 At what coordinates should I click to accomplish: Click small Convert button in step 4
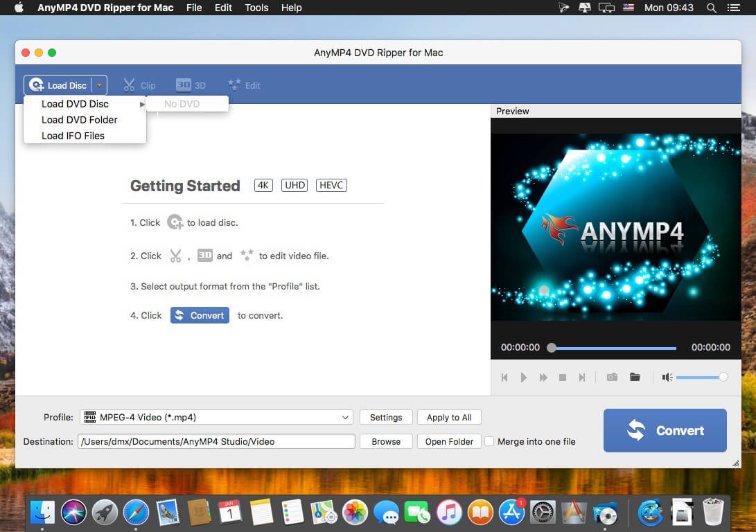click(x=200, y=315)
